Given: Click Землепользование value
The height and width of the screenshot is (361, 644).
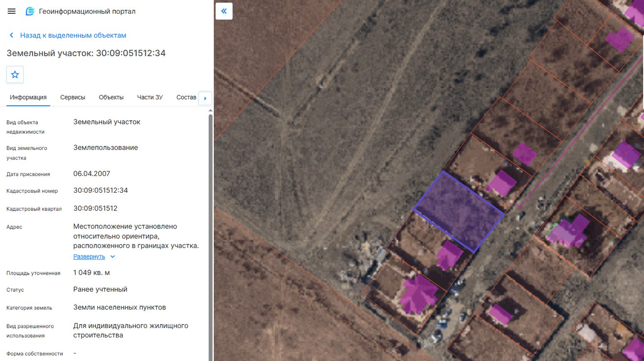Looking at the screenshot, I should click(106, 148).
